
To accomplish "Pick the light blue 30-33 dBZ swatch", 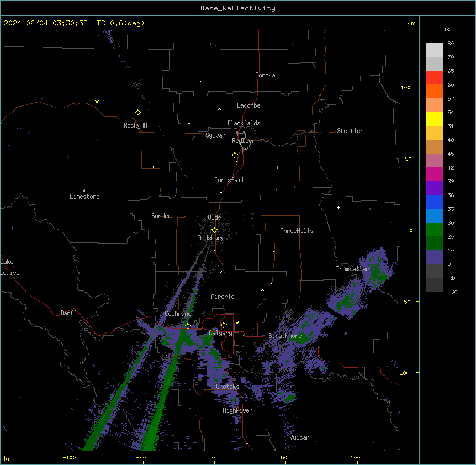I will click(434, 216).
